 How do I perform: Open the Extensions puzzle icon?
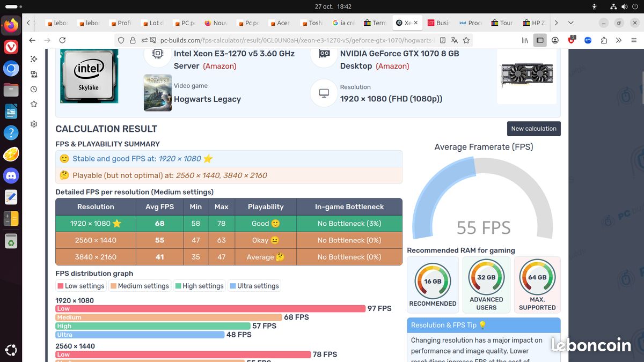[x=604, y=40]
